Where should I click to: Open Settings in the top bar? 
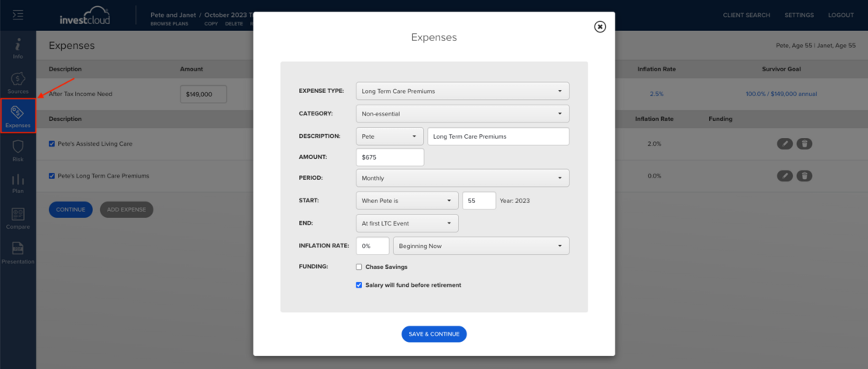coord(799,15)
